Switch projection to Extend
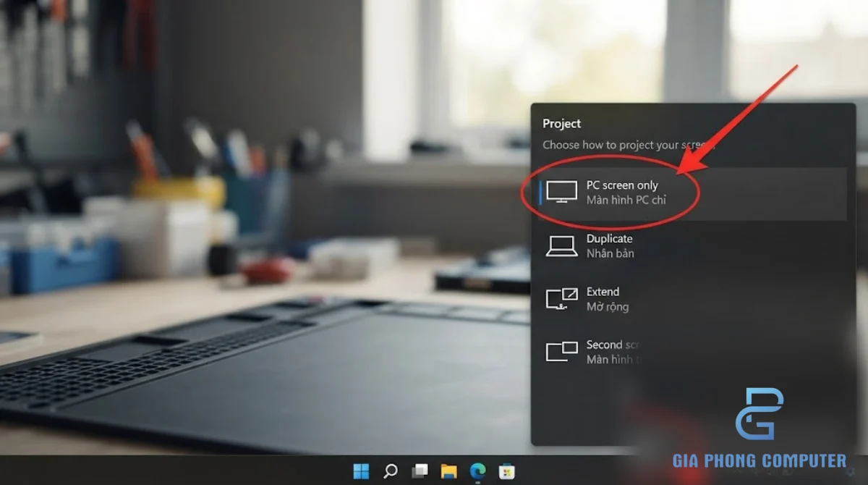The width and height of the screenshot is (868, 485). point(692,299)
